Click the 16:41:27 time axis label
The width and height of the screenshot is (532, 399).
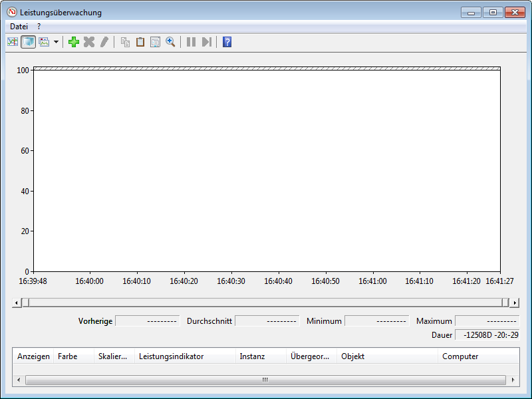(x=500, y=281)
